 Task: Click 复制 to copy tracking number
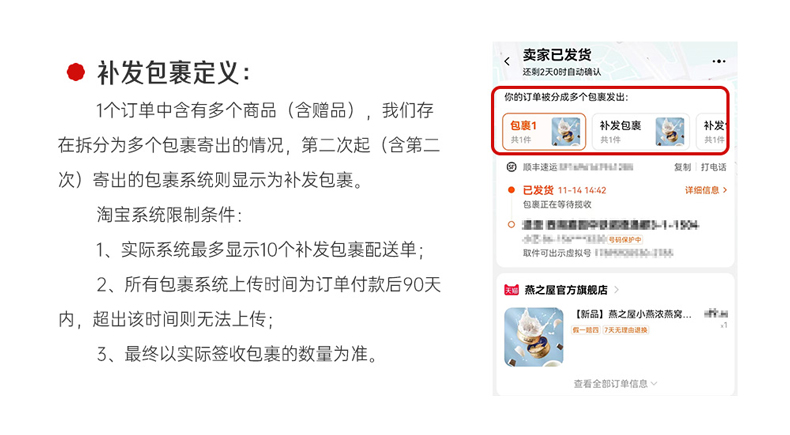[682, 167]
